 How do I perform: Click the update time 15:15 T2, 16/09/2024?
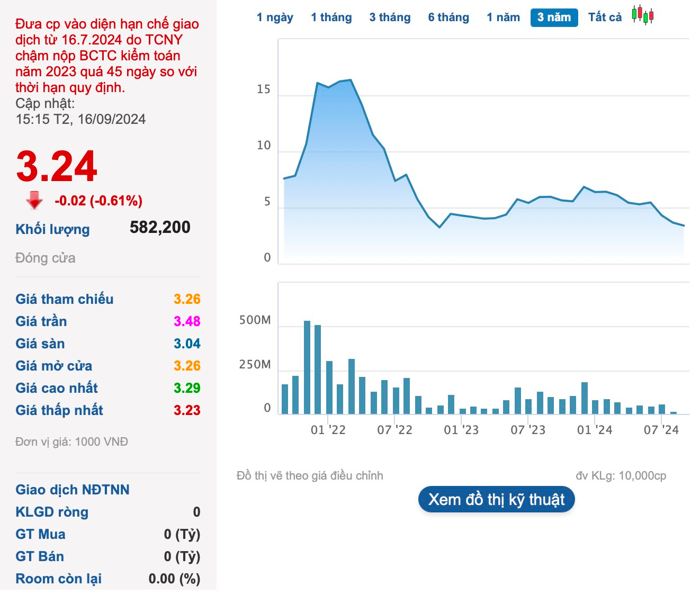pyautogui.click(x=80, y=119)
